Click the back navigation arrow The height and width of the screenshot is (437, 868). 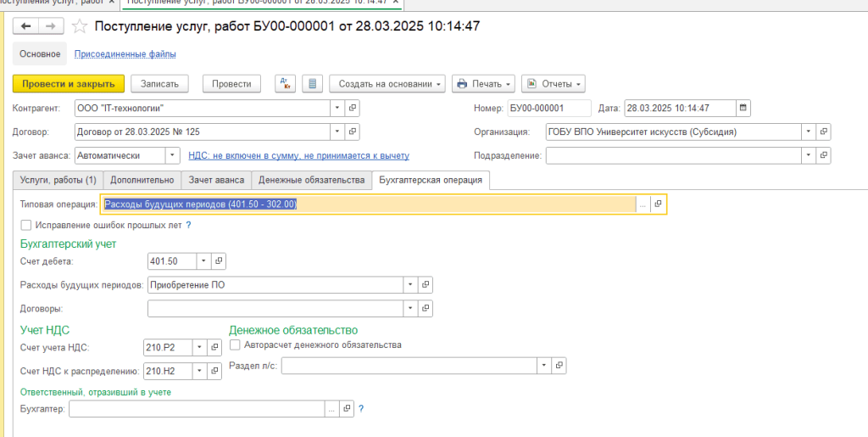pyautogui.click(x=25, y=26)
